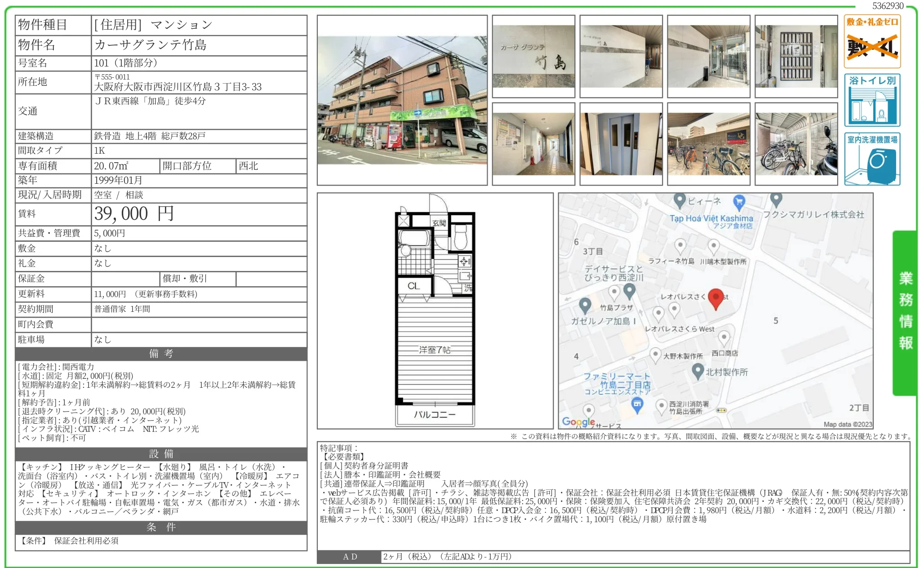This screenshot has width=924, height=568.
Task: Select the building exterior photo
Action: [x=401, y=102]
